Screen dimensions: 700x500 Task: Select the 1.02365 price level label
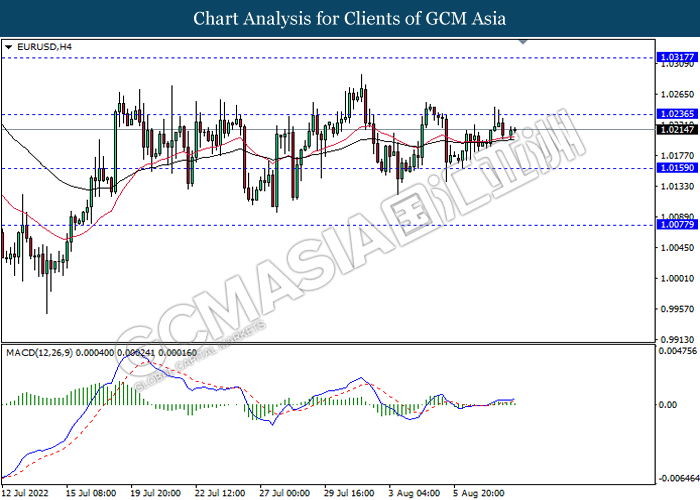(677, 114)
